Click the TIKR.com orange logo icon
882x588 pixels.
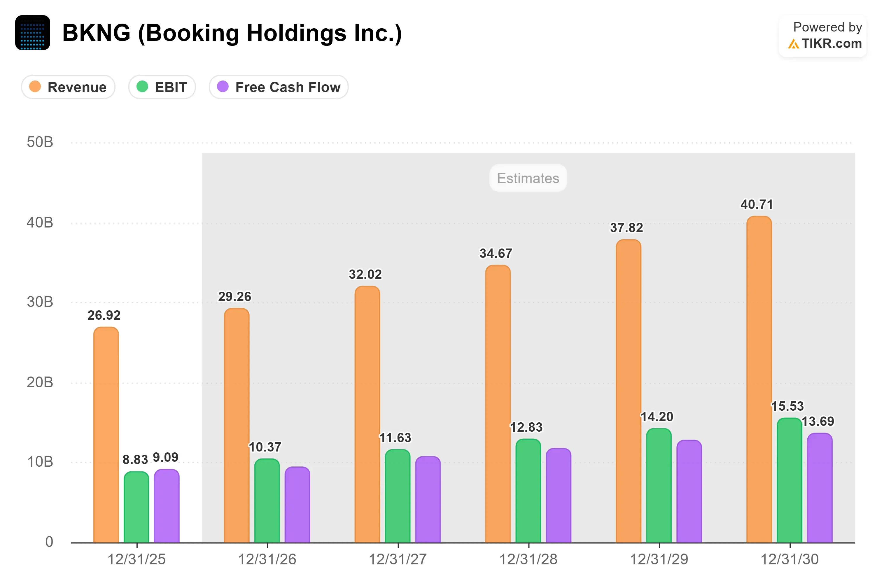click(x=793, y=44)
